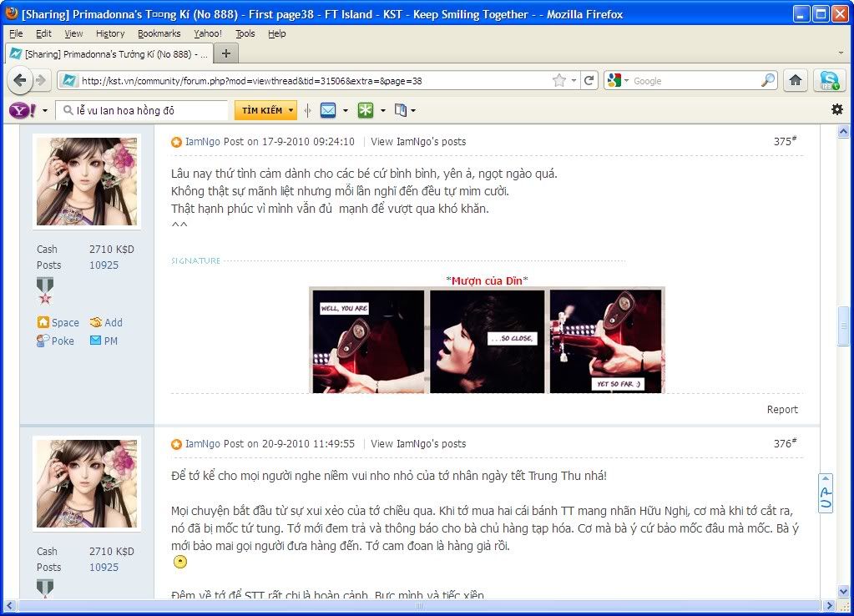Open the File menu

16,33
